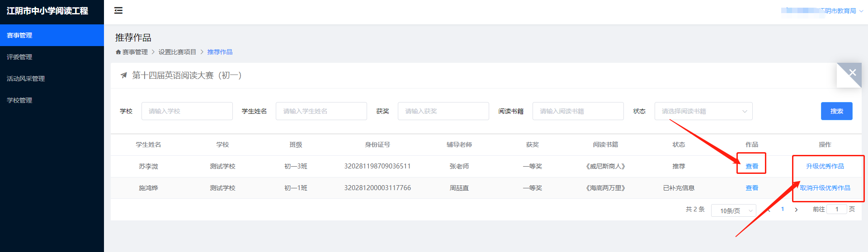This screenshot has height=252, width=868.
Task: Collapse the sidebar with the hamburger icon
Action: pyautogui.click(x=118, y=10)
